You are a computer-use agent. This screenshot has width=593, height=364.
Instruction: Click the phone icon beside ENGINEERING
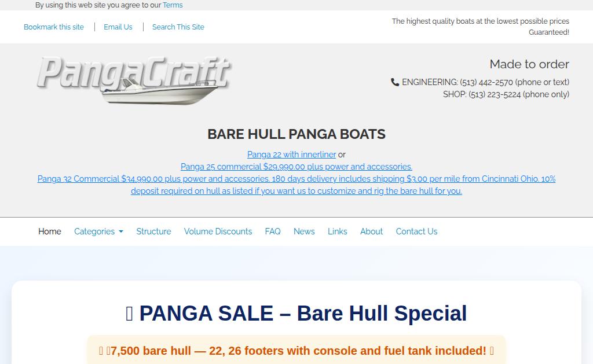click(x=395, y=82)
